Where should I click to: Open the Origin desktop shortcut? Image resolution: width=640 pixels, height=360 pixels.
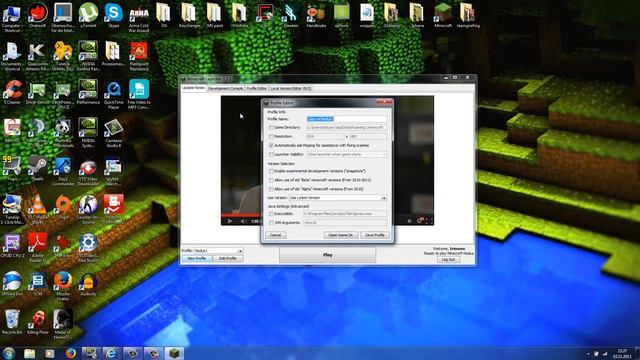(x=63, y=207)
